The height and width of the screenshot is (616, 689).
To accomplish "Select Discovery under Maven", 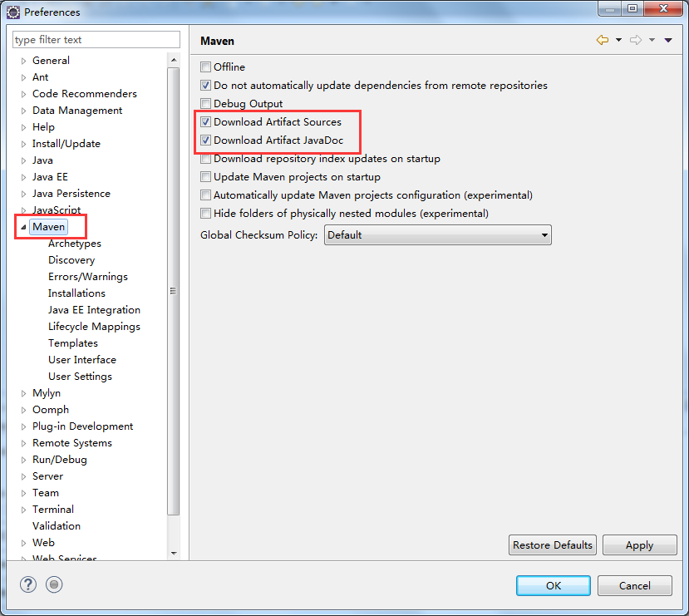I will point(71,260).
